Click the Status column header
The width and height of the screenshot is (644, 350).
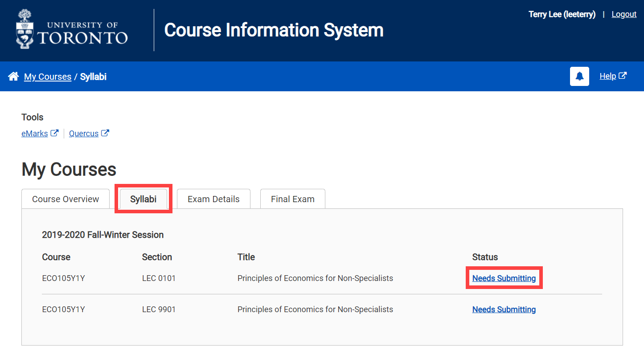485,257
